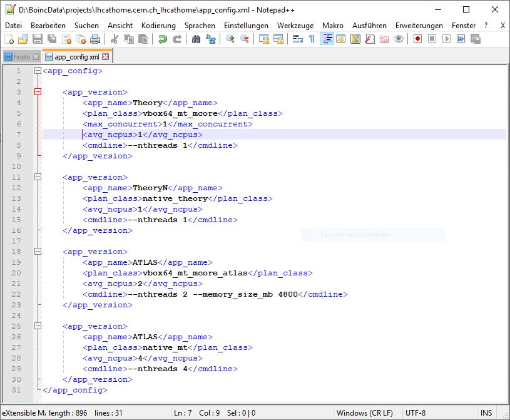Click the --memory_size_mb 4800 text

coord(245,294)
